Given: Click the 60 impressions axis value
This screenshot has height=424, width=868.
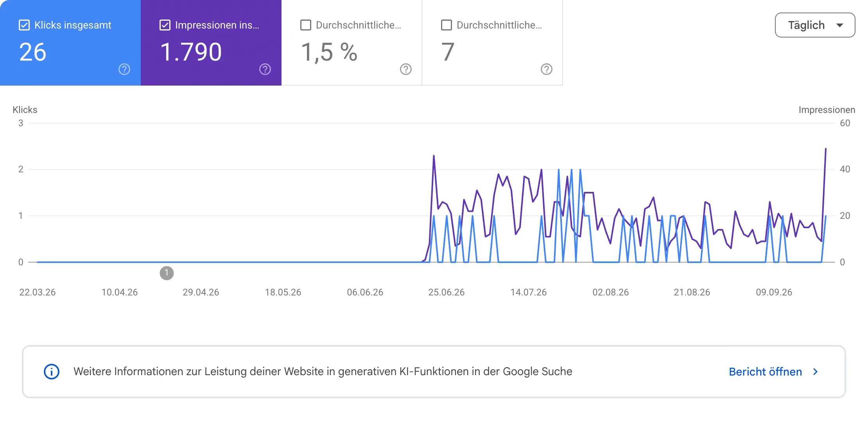Looking at the screenshot, I should click(845, 123).
